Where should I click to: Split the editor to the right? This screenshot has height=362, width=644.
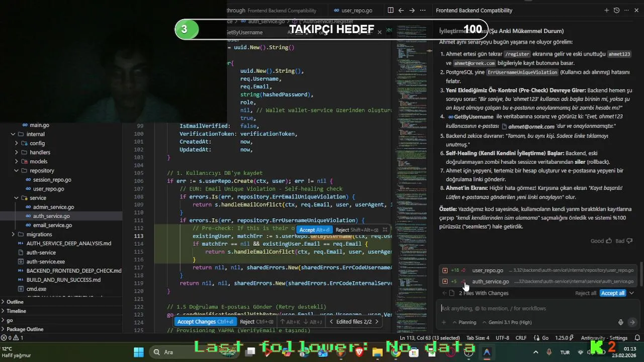point(390,10)
